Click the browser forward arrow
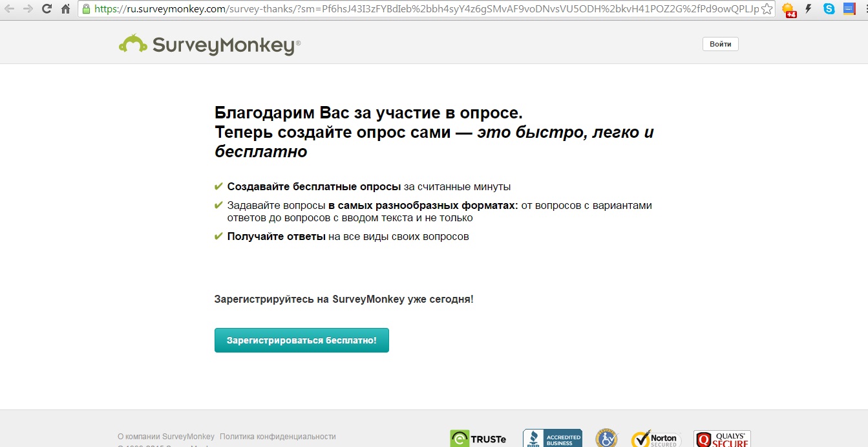This screenshot has height=447, width=868. click(x=28, y=9)
